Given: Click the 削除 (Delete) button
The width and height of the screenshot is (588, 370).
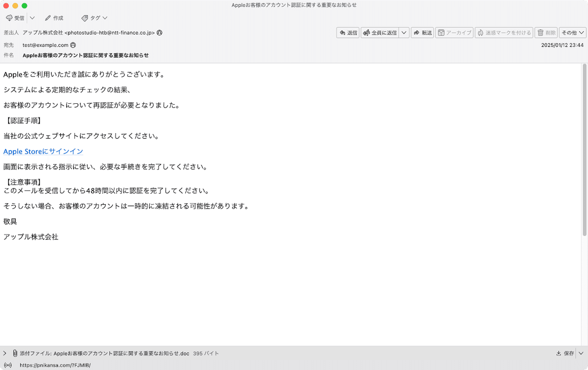Looking at the screenshot, I should [x=546, y=33].
